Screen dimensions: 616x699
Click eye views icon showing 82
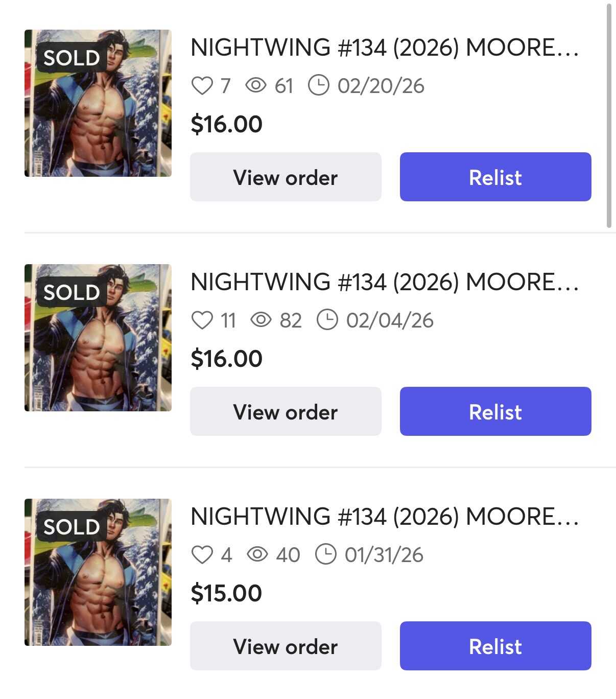(261, 320)
